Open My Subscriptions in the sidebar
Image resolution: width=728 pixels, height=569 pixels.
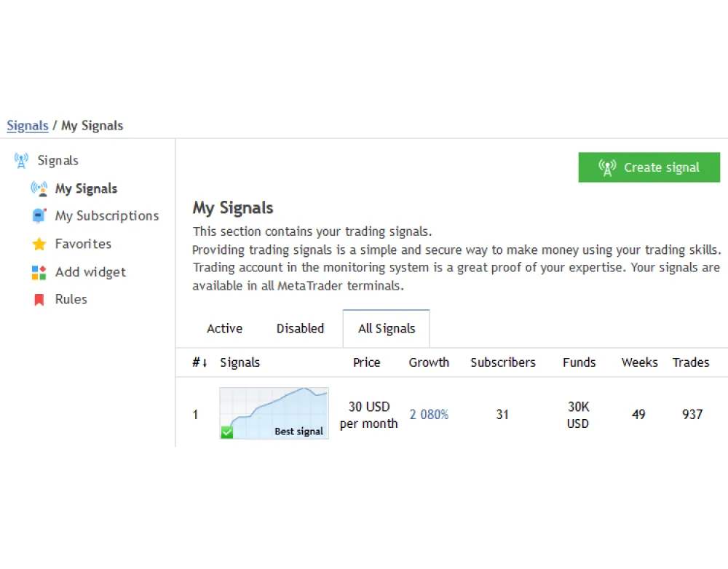coord(106,216)
